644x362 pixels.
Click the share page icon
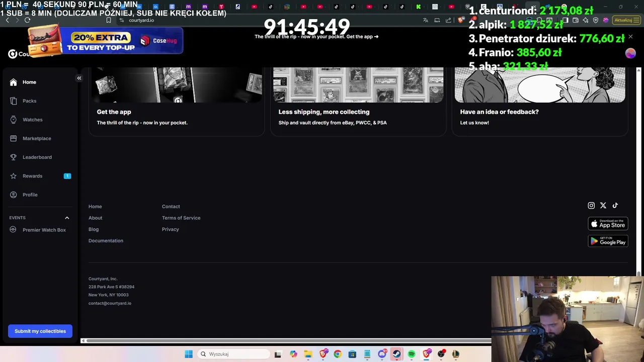click(x=448, y=20)
